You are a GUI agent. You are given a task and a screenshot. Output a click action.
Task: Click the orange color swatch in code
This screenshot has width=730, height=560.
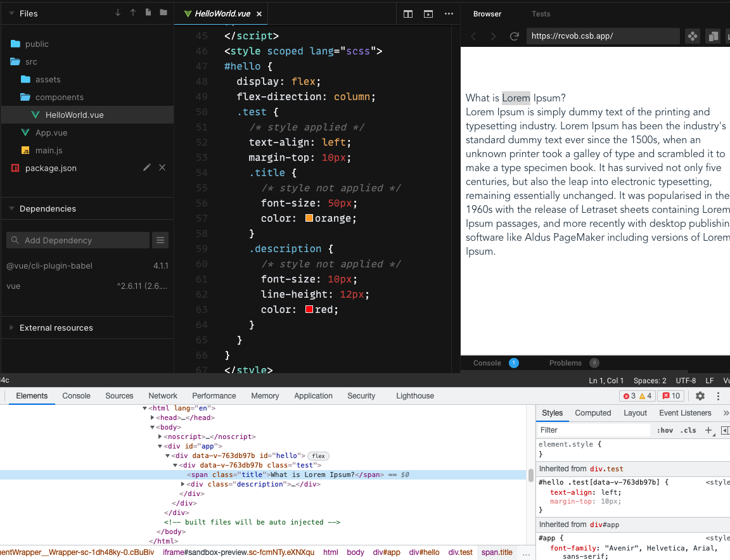309,218
